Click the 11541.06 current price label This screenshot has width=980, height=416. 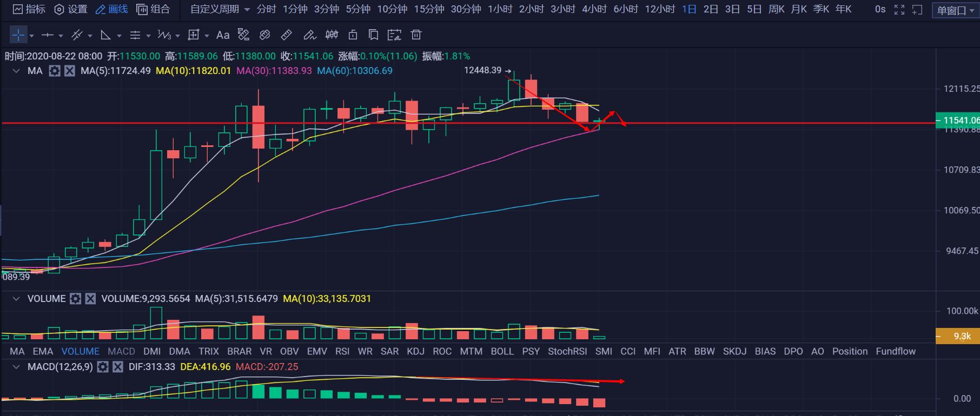(x=957, y=120)
